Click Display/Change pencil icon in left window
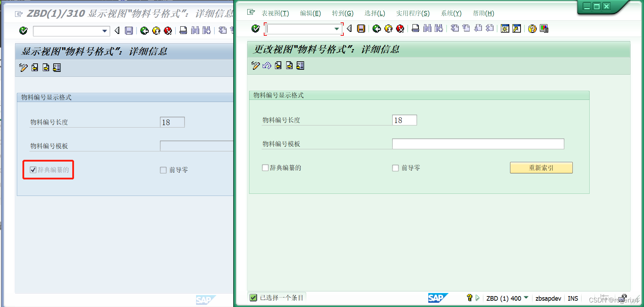The width and height of the screenshot is (644, 307). tap(24, 68)
